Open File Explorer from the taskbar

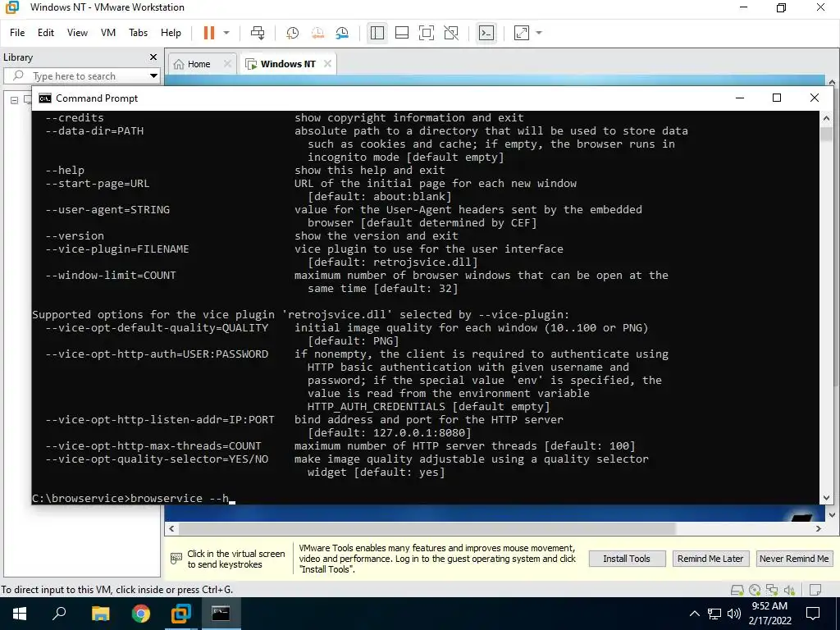pyautogui.click(x=100, y=614)
